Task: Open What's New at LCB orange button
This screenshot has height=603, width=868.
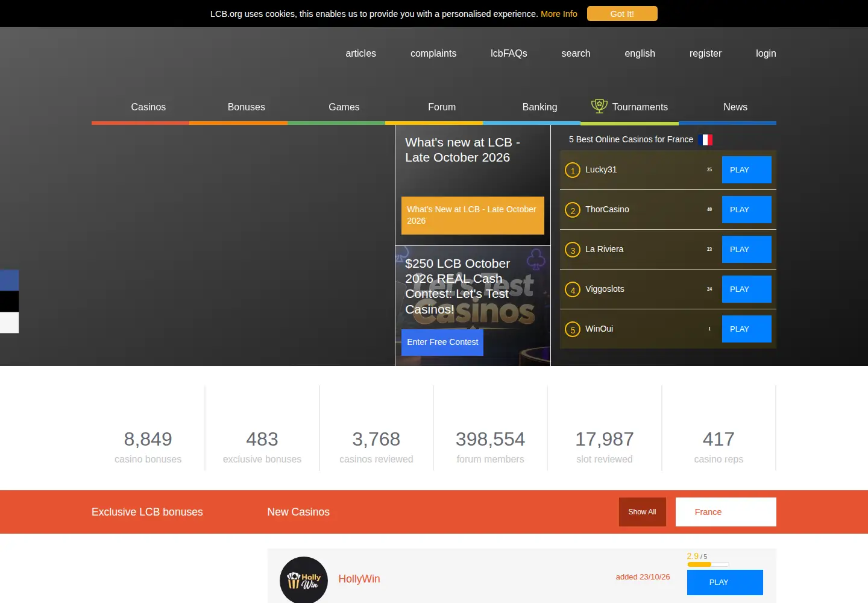Action: [x=473, y=215]
